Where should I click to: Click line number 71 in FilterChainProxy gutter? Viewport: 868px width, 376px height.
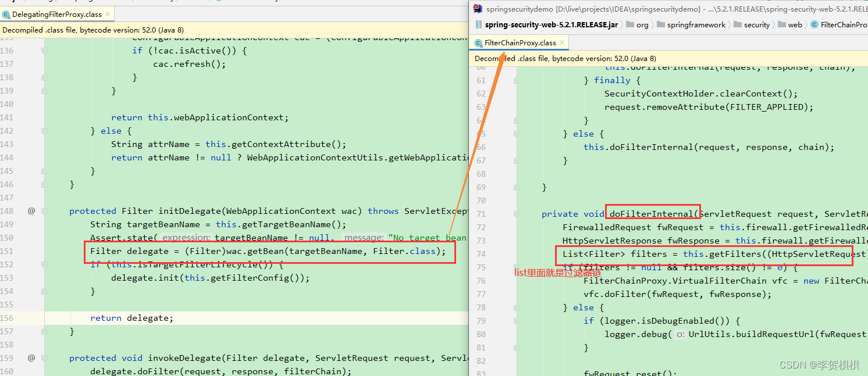coord(481,214)
